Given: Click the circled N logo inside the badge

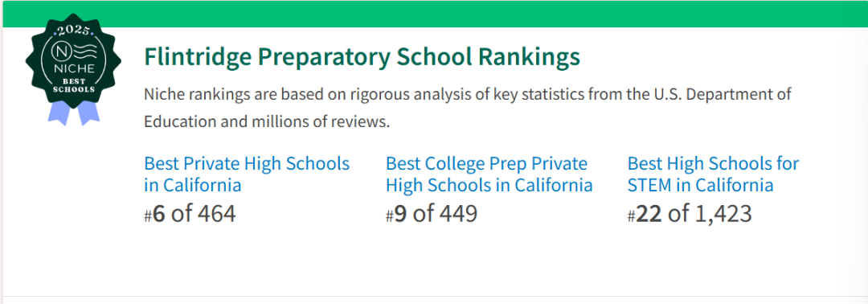Looking at the screenshot, I should (x=61, y=51).
